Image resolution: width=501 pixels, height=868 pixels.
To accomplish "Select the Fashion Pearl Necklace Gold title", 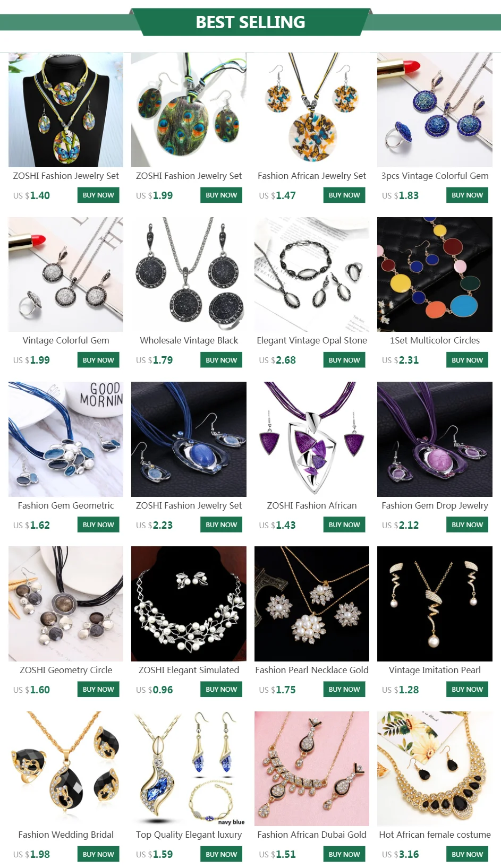I will click(312, 670).
